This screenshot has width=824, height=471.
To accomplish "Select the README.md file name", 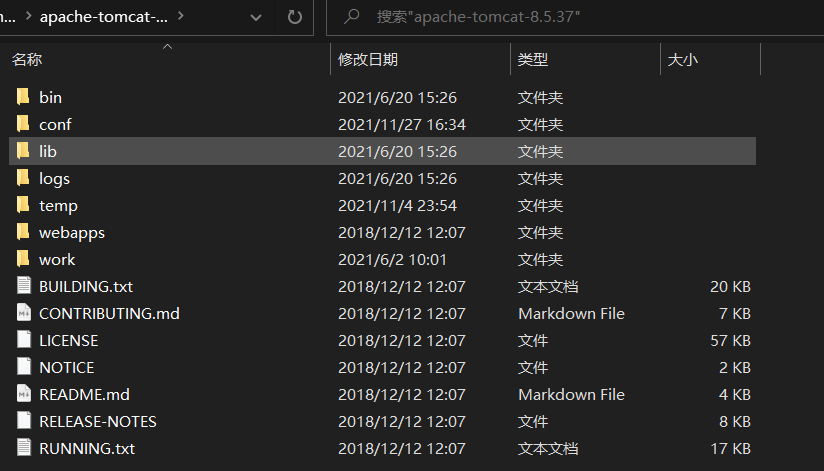I will (85, 394).
